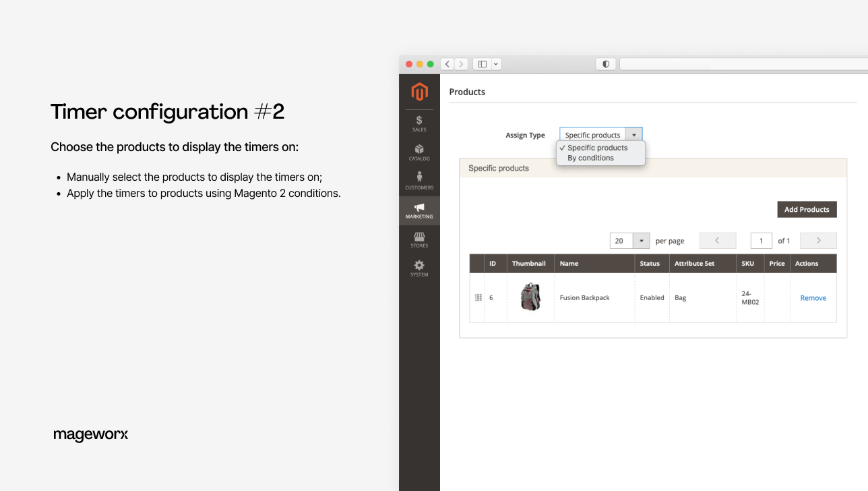Click the Add Products button
This screenshot has width=868, height=491.
click(807, 209)
